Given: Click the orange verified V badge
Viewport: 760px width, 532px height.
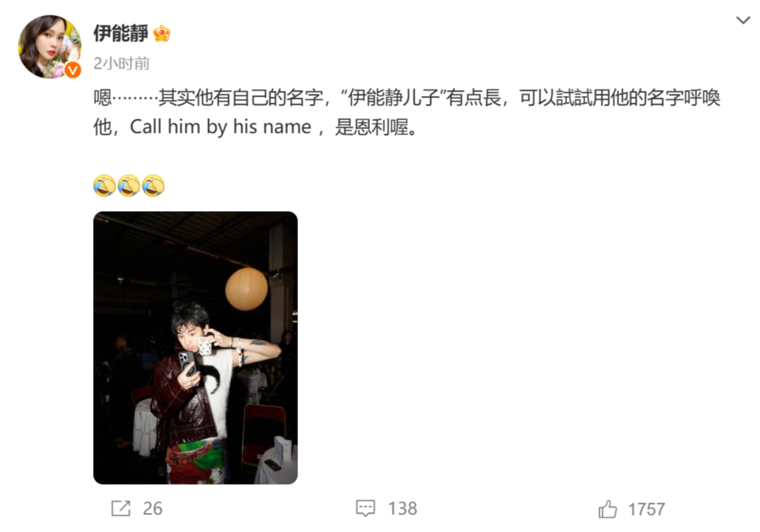Looking at the screenshot, I should [73, 70].
